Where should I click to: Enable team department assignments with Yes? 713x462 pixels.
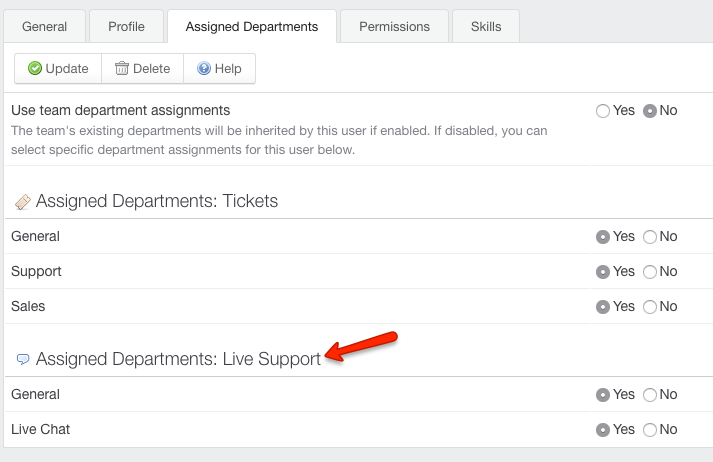coord(603,111)
